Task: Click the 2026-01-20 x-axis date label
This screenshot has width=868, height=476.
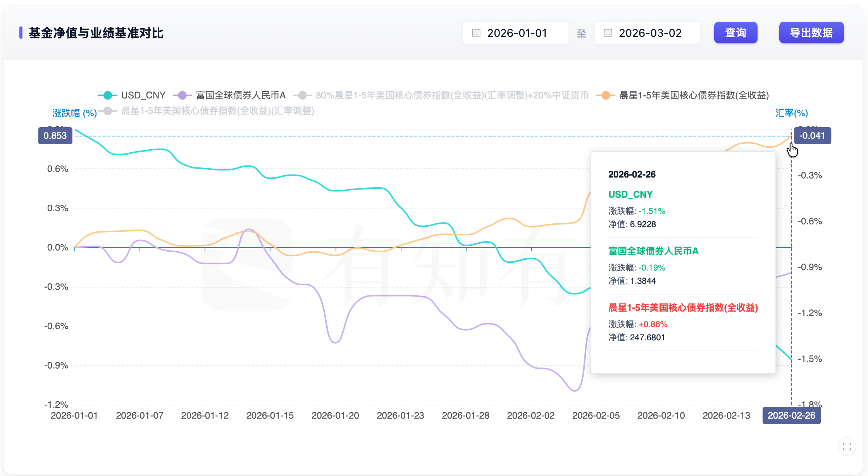Action: [335, 416]
